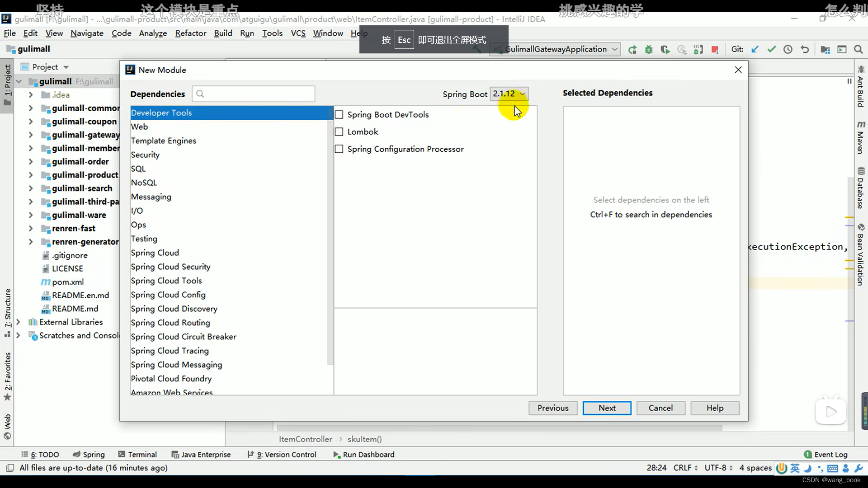Switch to the Run Dashboard tab
Image resolution: width=868 pixels, height=488 pixels.
point(364,455)
